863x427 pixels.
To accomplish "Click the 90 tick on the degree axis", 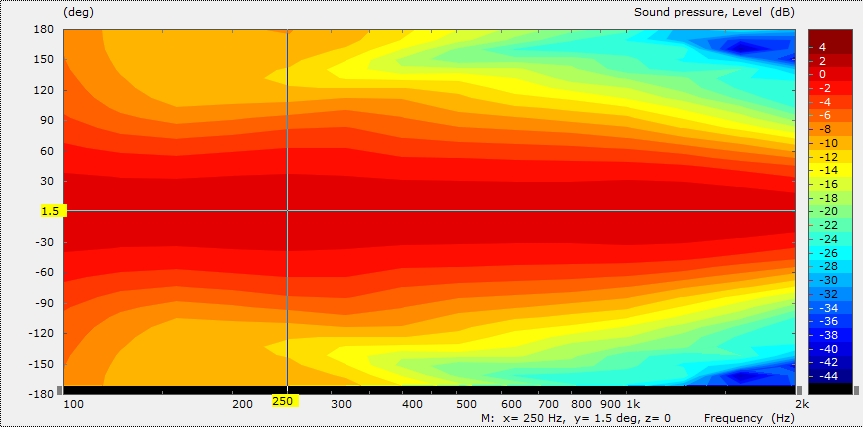I will 49,121.
